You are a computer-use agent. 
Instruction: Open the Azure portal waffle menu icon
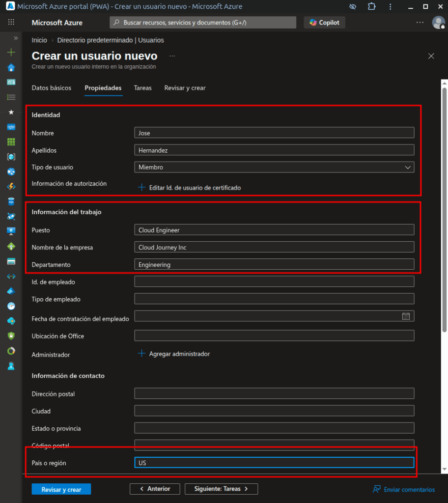pos(11,23)
